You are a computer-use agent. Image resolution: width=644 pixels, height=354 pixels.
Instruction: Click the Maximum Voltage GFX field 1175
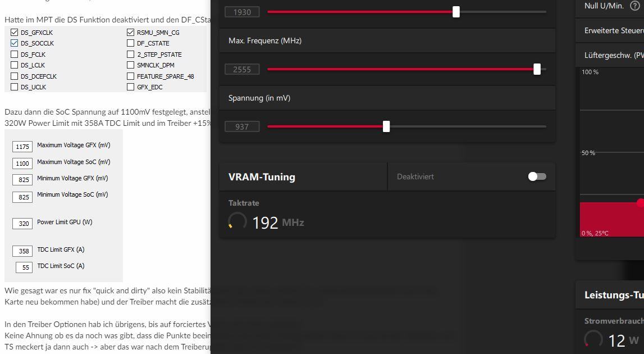point(22,147)
